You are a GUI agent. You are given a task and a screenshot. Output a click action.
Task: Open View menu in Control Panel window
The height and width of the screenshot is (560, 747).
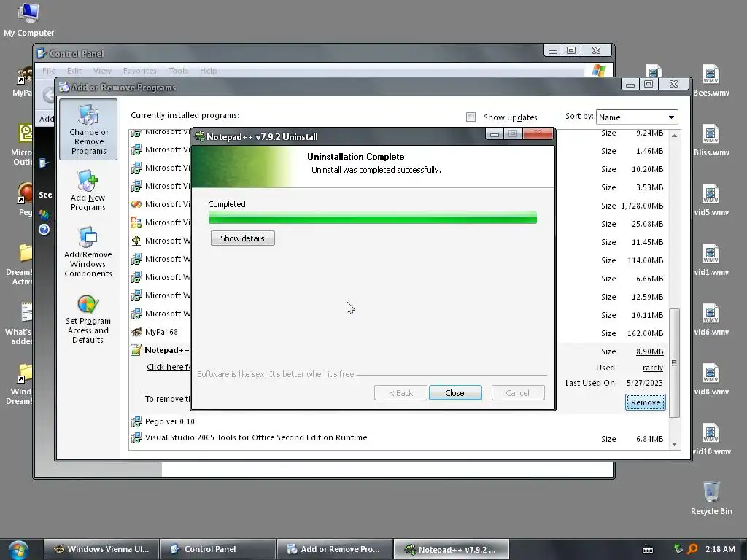coord(102,71)
